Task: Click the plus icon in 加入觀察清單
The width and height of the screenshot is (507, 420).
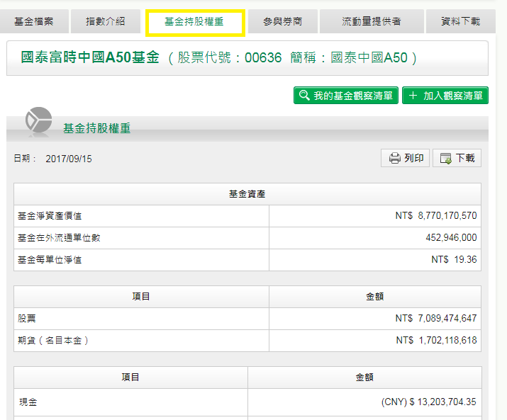Action: coord(413,96)
